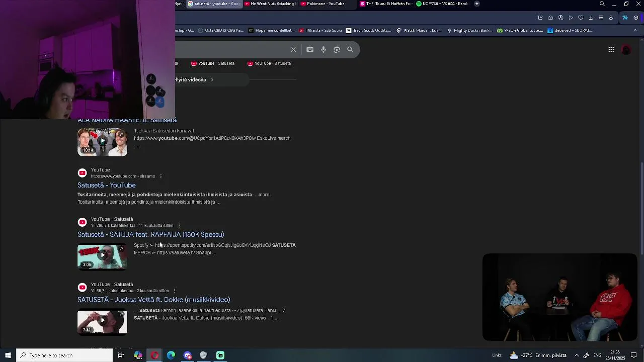This screenshot has width=644, height=362.
Task: Open 'Satusetä - SATUJA feat. RAPFAIJA' result
Action: [151, 234]
